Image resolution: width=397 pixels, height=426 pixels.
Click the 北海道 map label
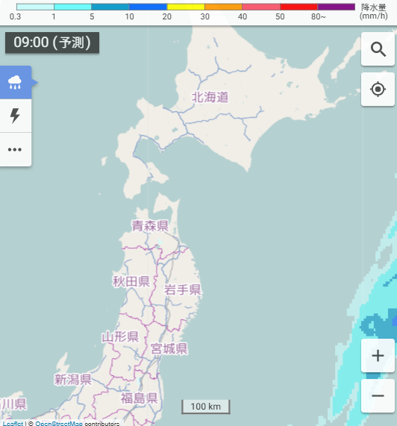[210, 97]
